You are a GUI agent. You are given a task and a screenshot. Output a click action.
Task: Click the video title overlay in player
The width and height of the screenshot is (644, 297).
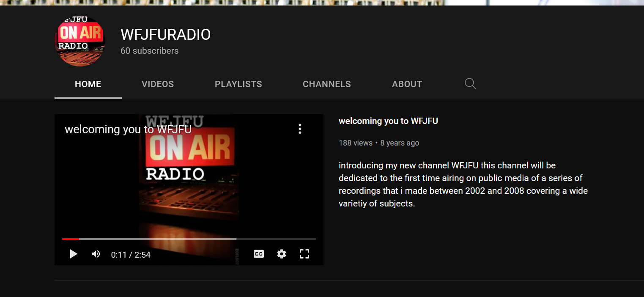pyautogui.click(x=128, y=129)
